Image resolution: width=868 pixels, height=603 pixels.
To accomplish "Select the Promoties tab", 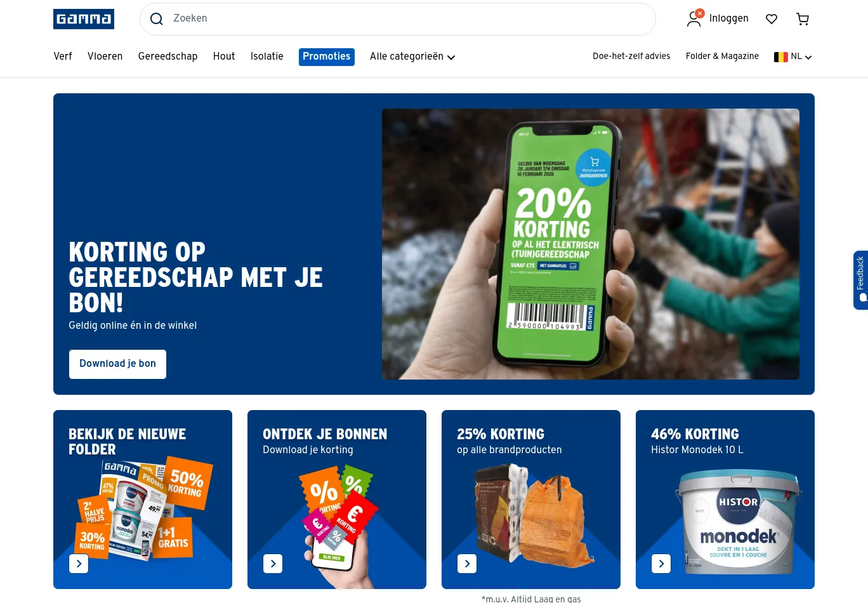I will 327,56.
